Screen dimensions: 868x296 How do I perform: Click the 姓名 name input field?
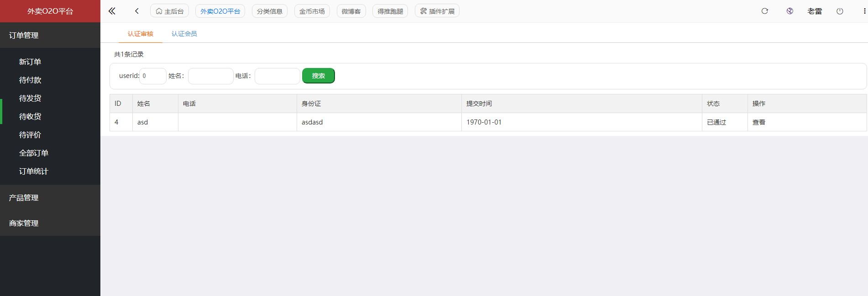[210, 76]
